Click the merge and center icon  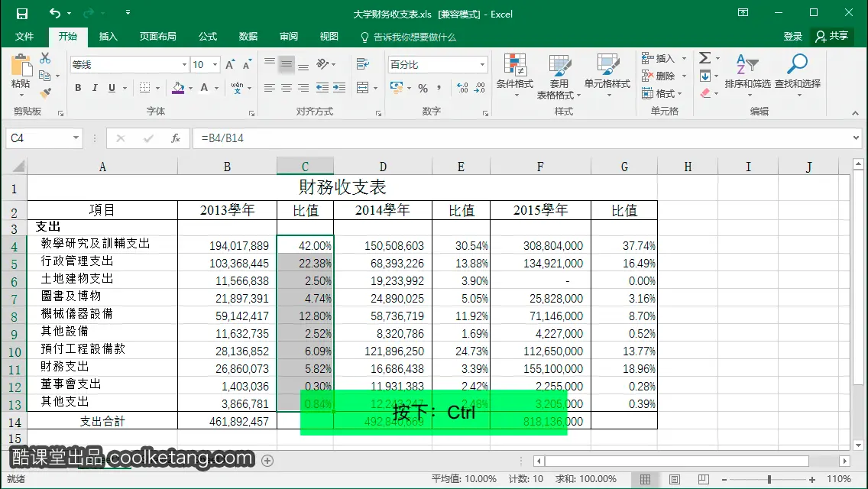[x=363, y=88]
